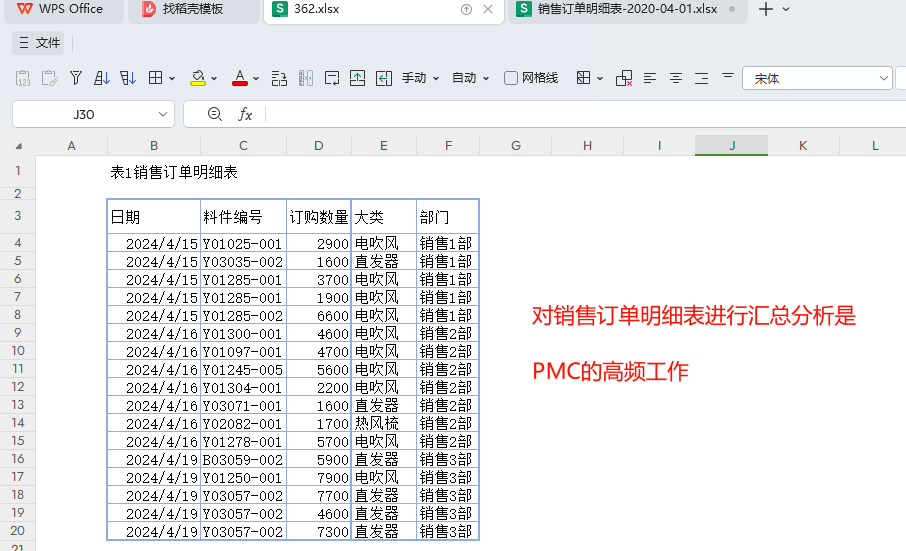Click the pin icon on 362.xlsx tab
Viewport: 906px width, 551px height.
(466, 9)
